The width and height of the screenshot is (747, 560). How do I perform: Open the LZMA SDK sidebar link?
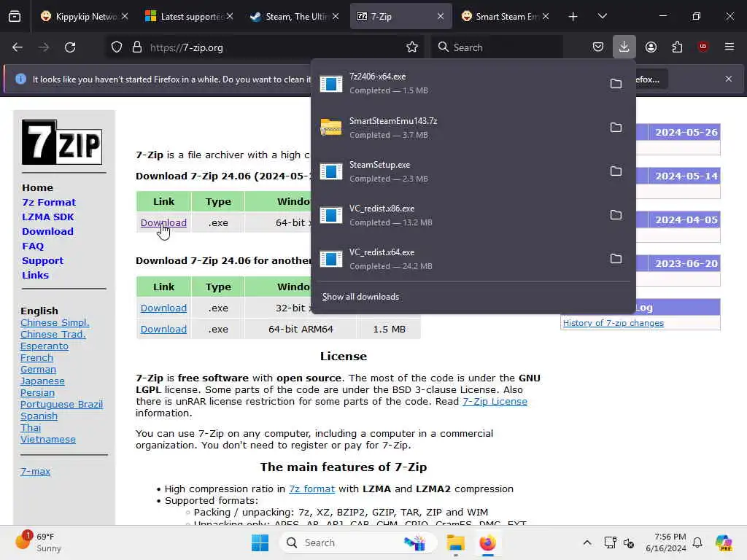click(x=47, y=217)
